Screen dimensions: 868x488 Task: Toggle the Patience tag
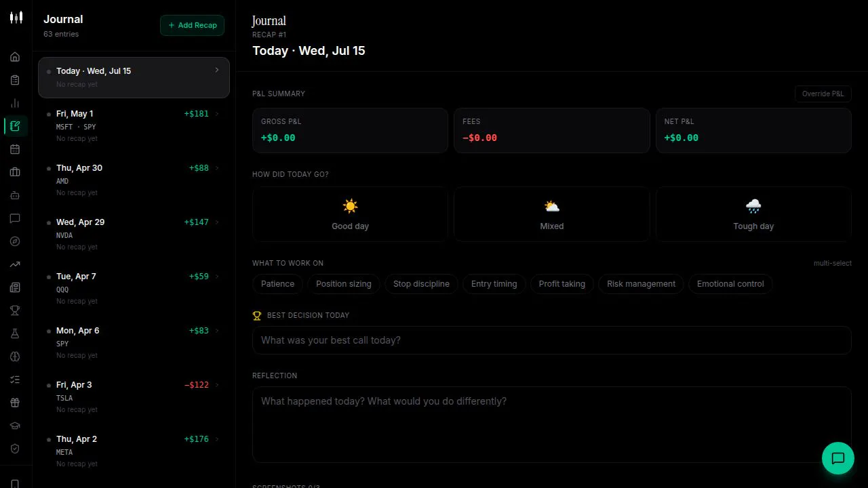click(277, 284)
